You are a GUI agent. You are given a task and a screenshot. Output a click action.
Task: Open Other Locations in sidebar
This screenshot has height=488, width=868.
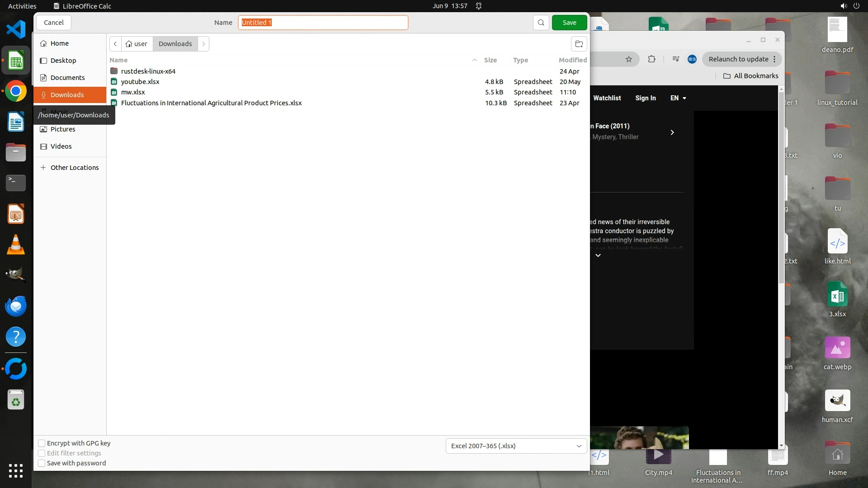(74, 168)
